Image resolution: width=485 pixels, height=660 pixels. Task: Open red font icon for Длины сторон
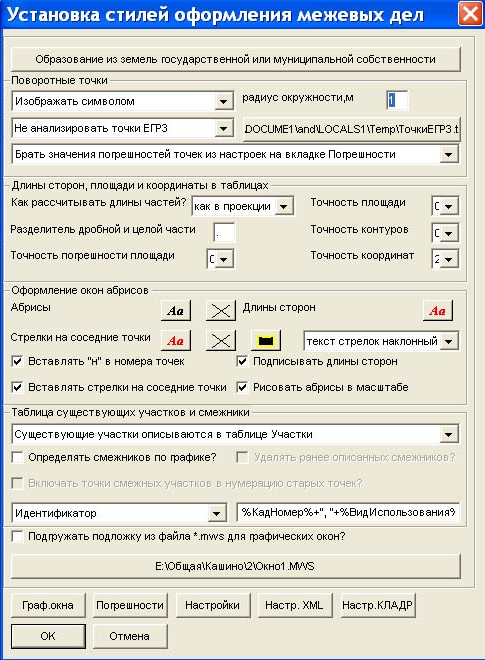coord(437,311)
